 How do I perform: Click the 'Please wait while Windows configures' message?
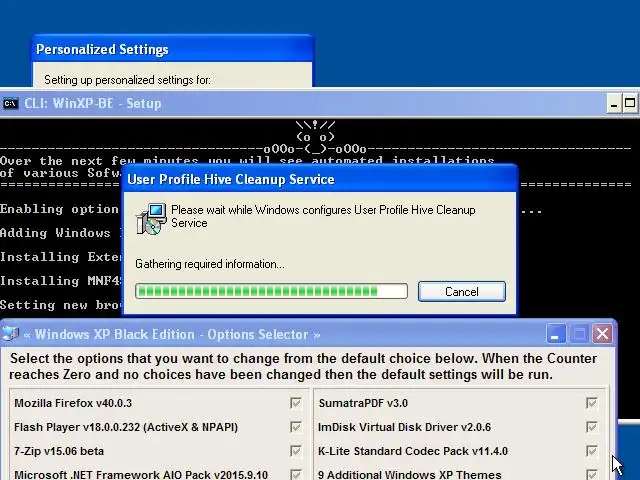[323, 216]
